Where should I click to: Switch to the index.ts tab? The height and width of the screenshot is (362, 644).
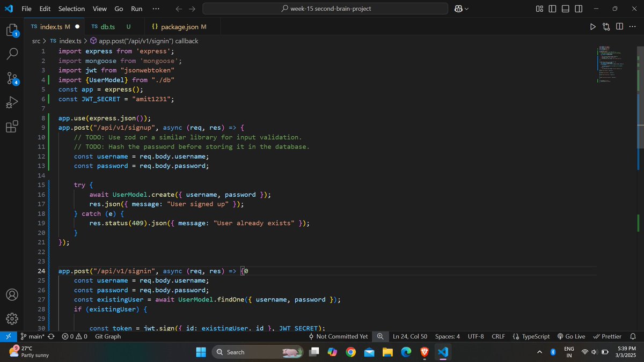55,26
